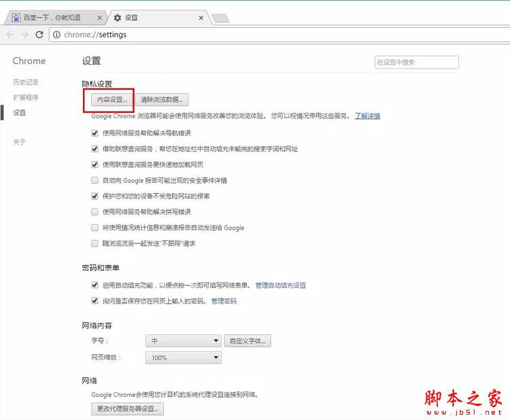The height and width of the screenshot is (420, 510).
Task: Open 历史记录 in sidebar
Action: (26, 82)
